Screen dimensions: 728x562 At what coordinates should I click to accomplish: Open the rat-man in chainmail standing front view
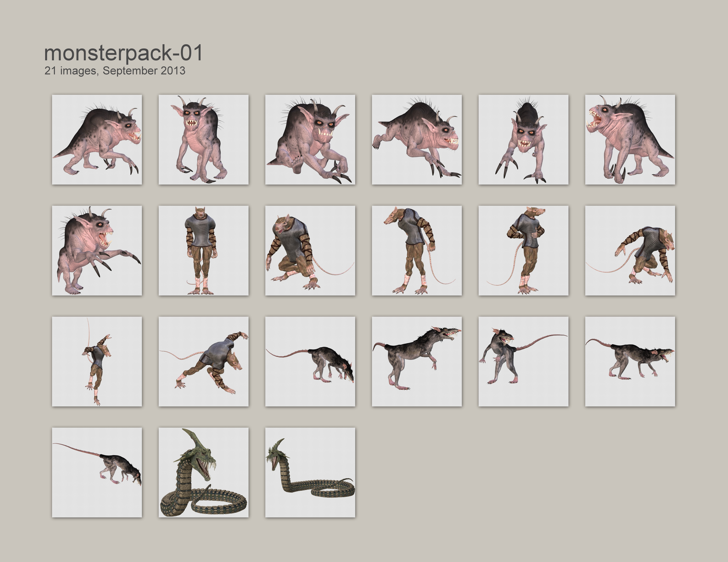pos(203,250)
